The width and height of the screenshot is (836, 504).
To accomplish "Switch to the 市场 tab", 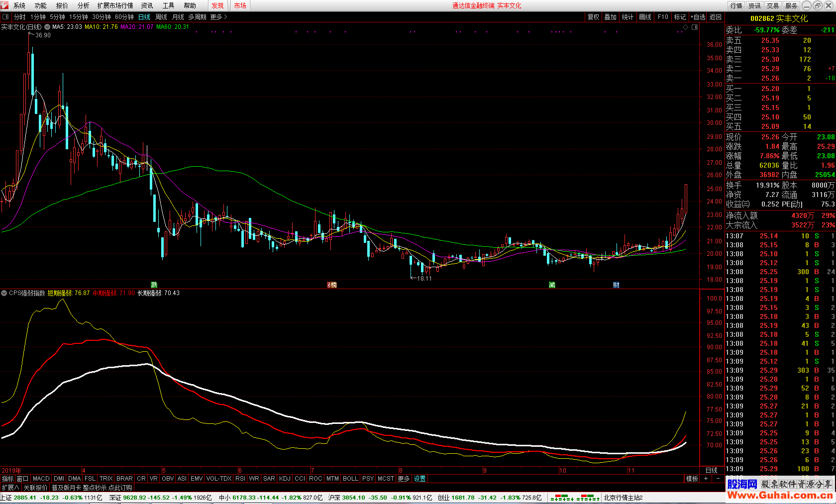I will pos(240,5).
